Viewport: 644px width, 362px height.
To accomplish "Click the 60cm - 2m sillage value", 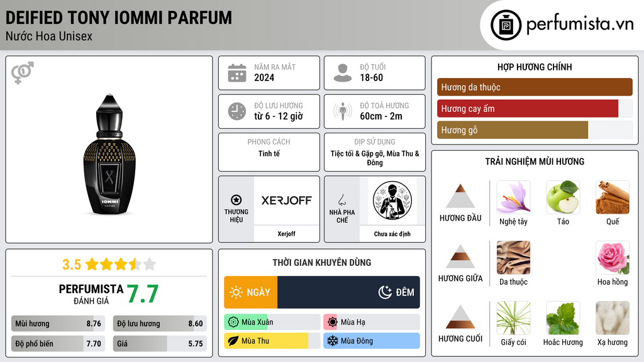I will pos(381,116).
